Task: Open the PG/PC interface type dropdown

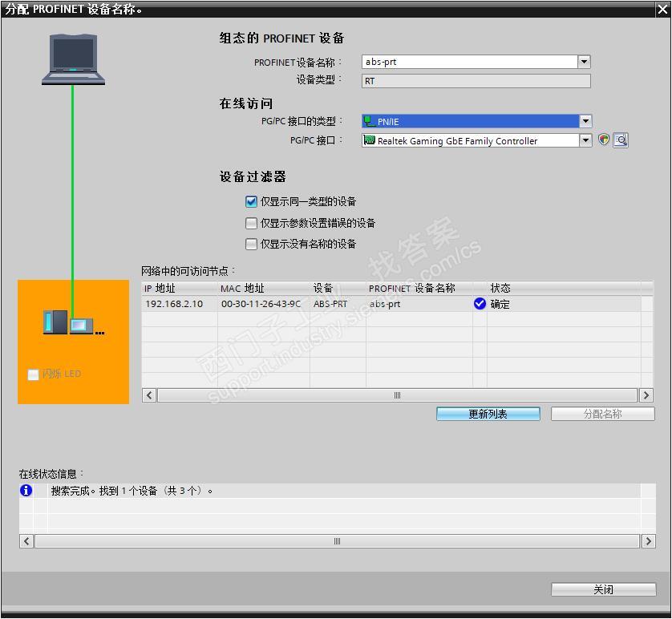Action: 585,121
